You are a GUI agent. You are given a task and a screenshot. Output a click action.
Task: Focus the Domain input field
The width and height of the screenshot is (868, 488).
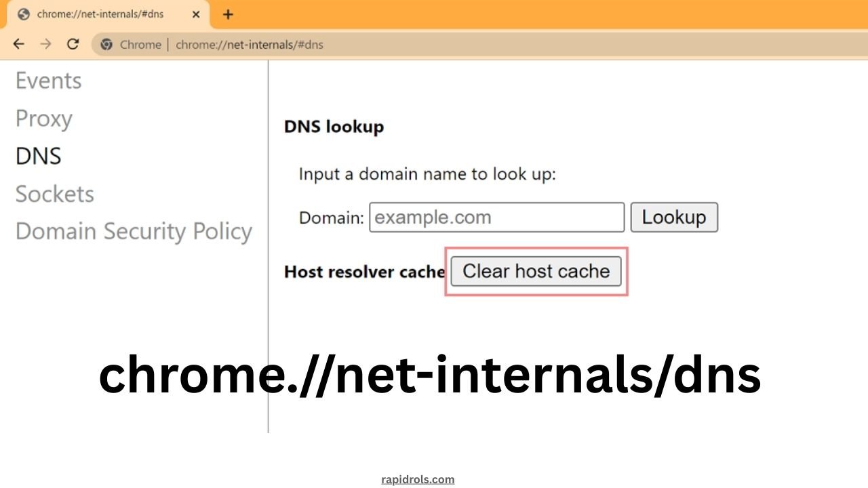click(496, 218)
